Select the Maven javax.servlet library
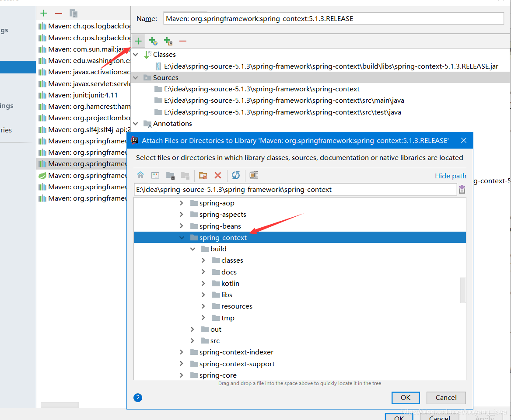Image resolution: width=511 pixels, height=420 pixels. (84, 83)
